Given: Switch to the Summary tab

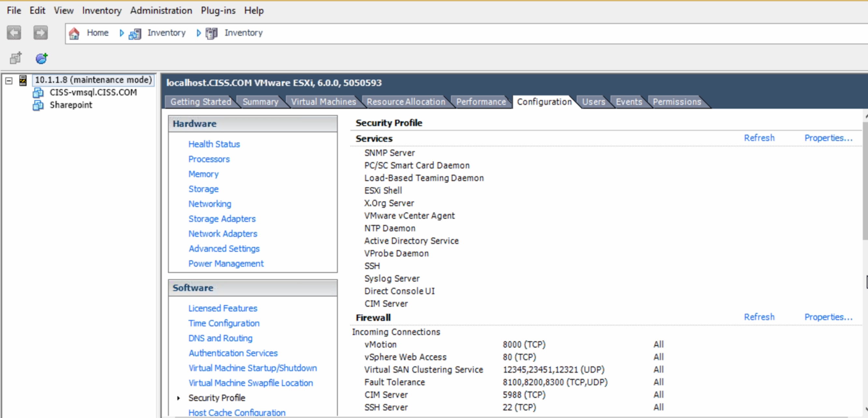Looking at the screenshot, I should tap(261, 102).
